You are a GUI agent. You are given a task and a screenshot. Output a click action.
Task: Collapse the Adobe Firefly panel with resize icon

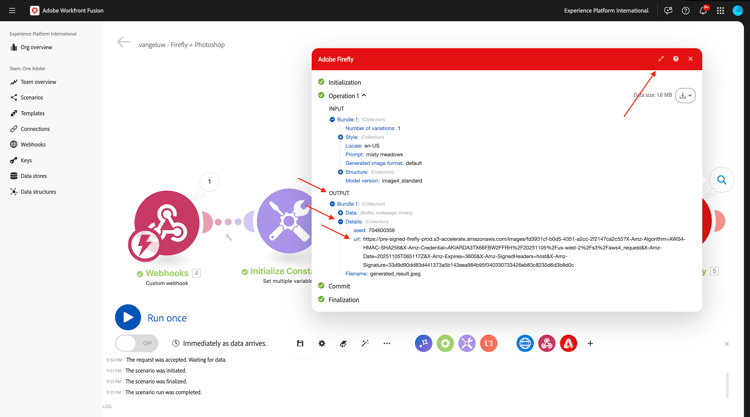pyautogui.click(x=661, y=59)
